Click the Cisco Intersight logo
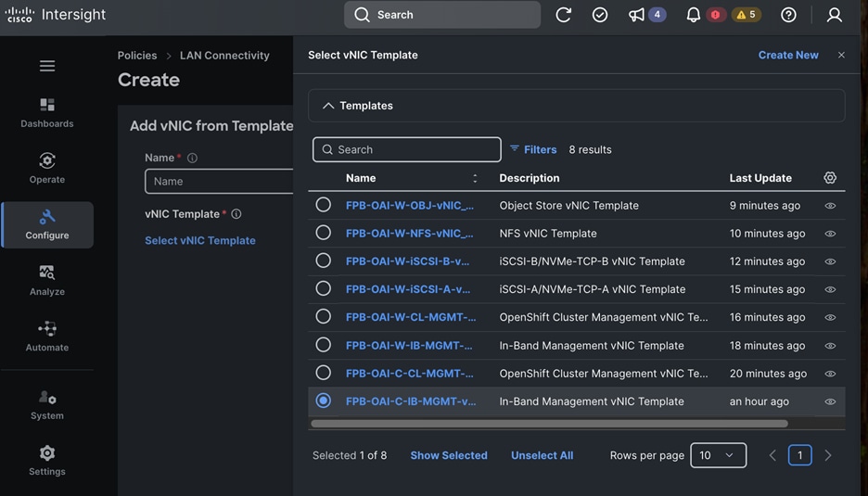Viewport: 868px width, 496px height. (x=56, y=15)
